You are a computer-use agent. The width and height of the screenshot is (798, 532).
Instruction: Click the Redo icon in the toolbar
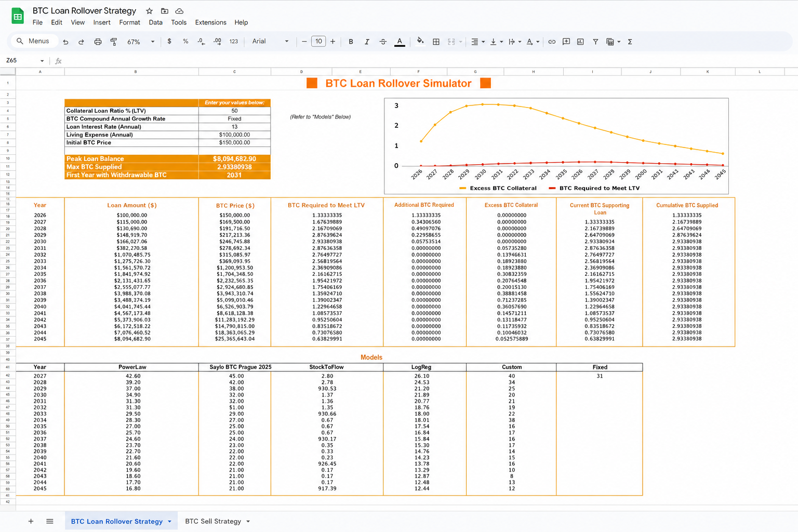click(81, 42)
